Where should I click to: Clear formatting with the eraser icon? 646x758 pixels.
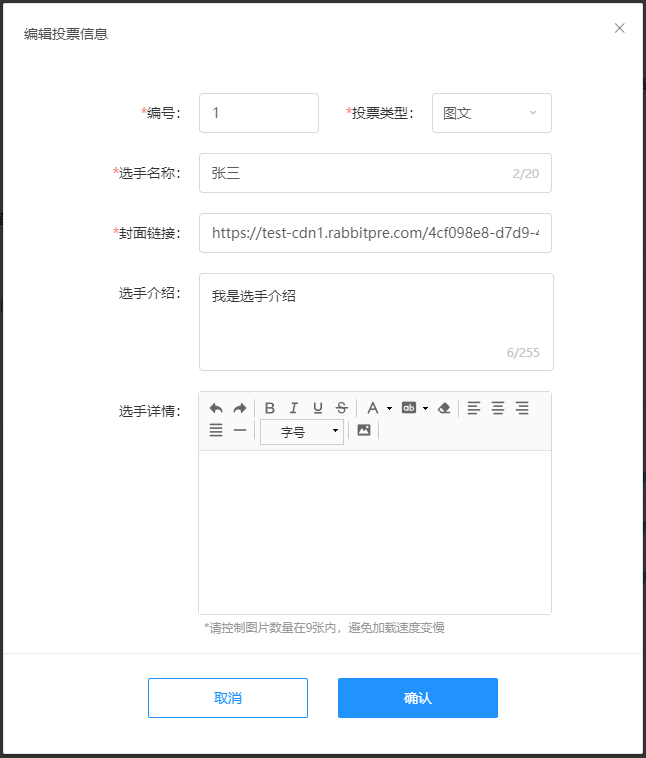click(x=444, y=408)
